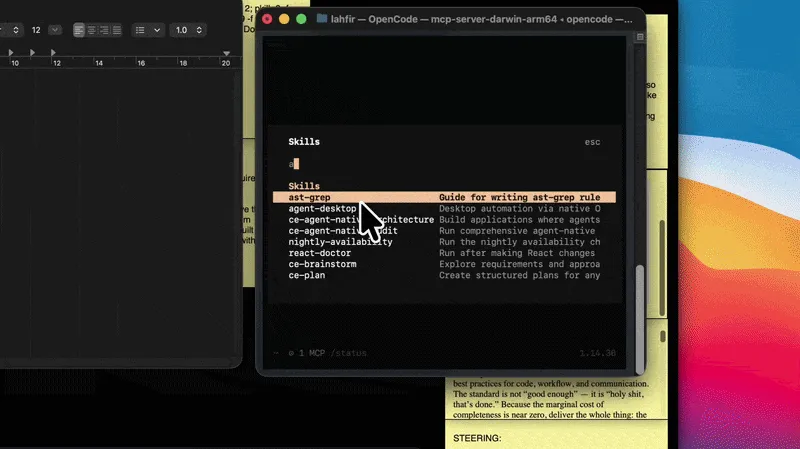Select the ce-brainstorm skill
Screen dimensions: 800x449
444,264
